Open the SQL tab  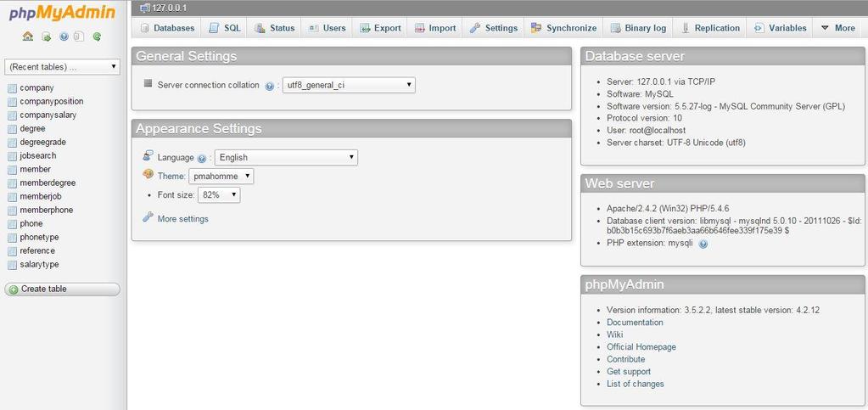pyautogui.click(x=225, y=28)
